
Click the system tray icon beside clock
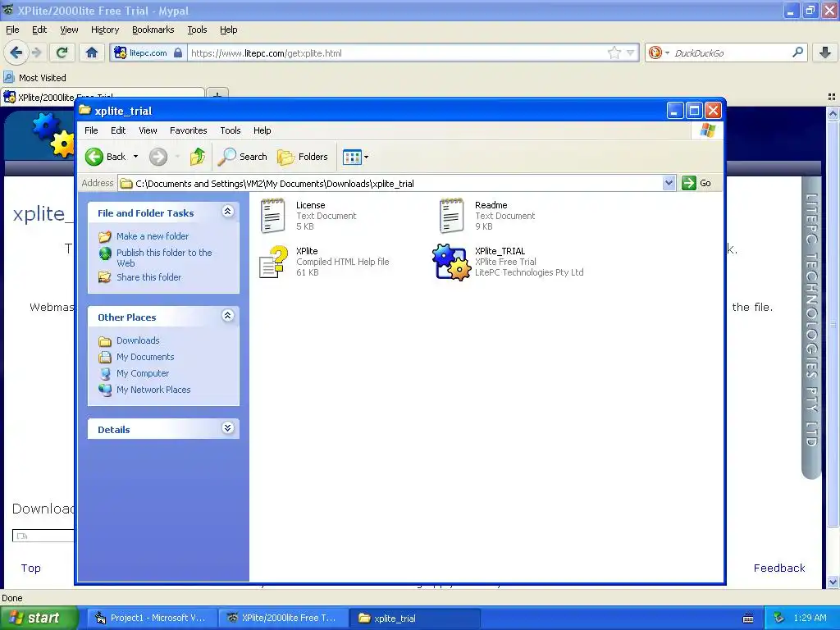[779, 618]
